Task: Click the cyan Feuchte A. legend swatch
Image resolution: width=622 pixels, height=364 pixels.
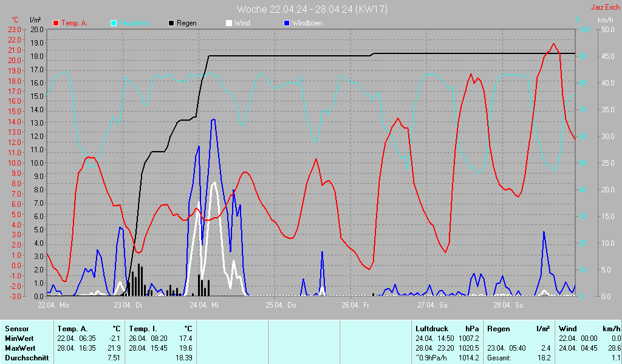Action: pos(114,24)
